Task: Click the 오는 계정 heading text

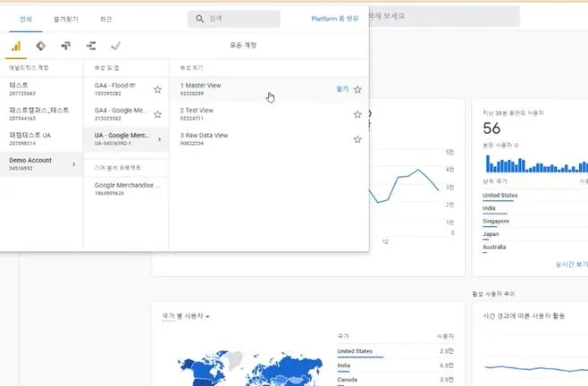Action: coord(243,45)
